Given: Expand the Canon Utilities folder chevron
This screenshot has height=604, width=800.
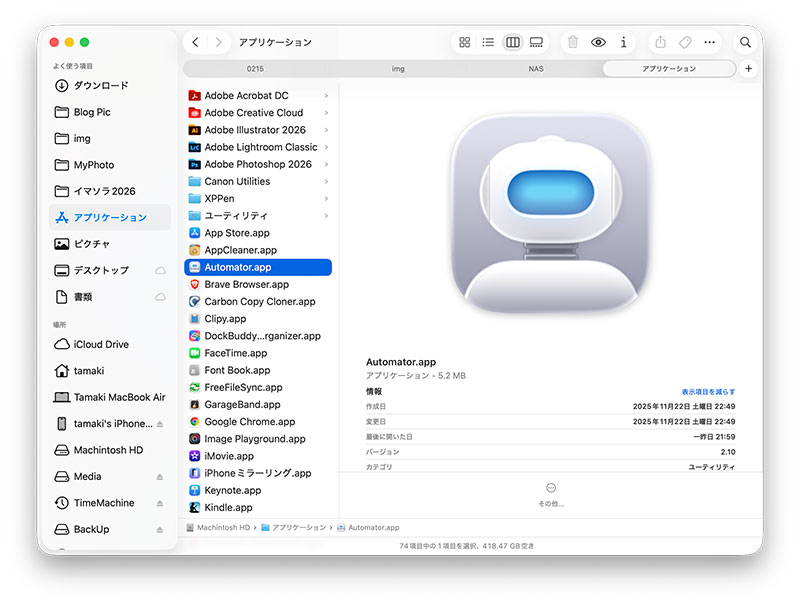Looking at the screenshot, I should coord(326,182).
